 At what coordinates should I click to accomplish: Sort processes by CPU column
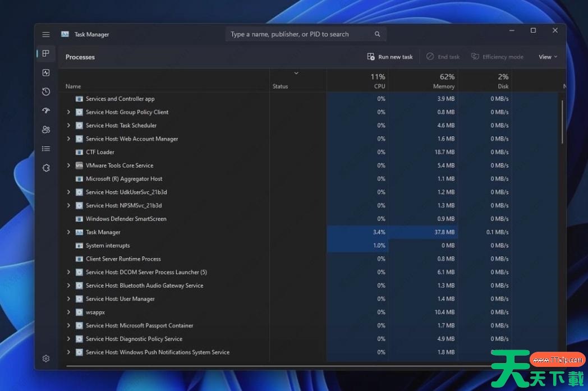coord(378,81)
